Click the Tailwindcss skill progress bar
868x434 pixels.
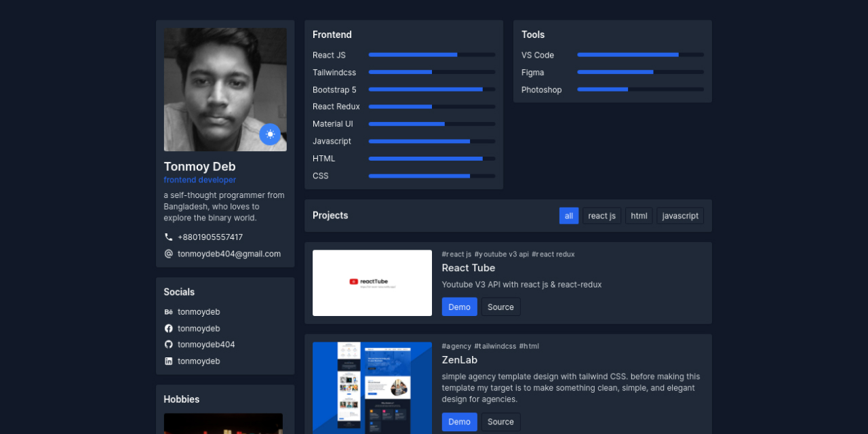[432, 72]
